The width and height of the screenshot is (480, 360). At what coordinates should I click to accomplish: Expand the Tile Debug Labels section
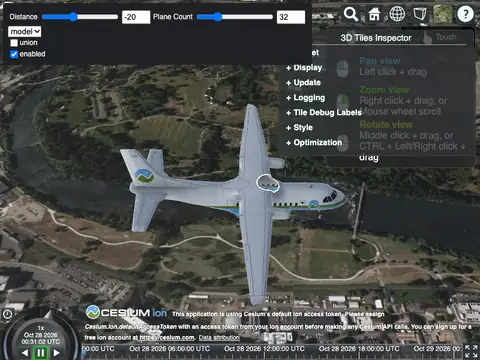click(323, 113)
